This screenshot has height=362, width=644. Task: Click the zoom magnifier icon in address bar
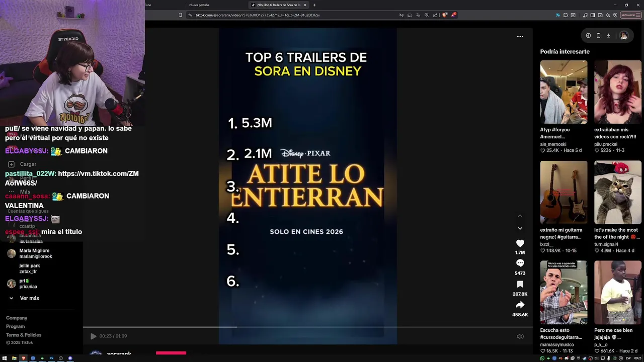(x=427, y=15)
